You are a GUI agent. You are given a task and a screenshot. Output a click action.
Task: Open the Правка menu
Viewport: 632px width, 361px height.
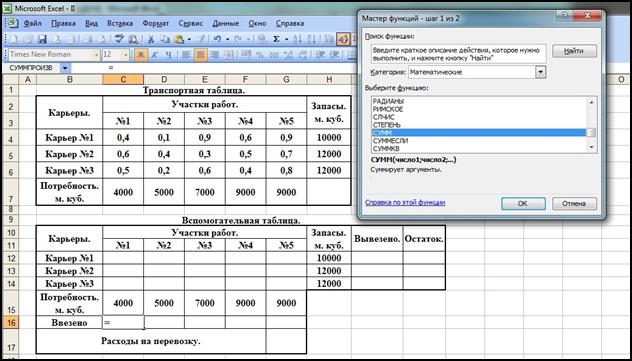pyautogui.click(x=63, y=23)
